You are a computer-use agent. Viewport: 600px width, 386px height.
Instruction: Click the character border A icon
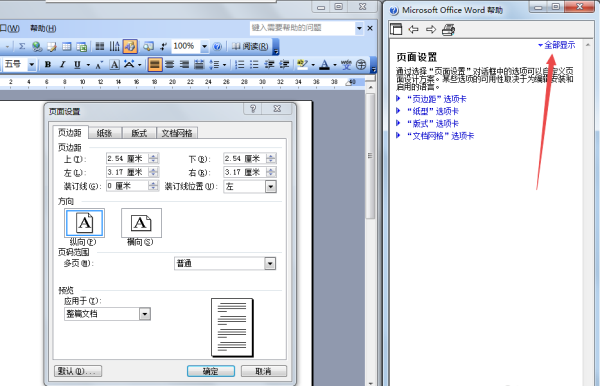114,65
